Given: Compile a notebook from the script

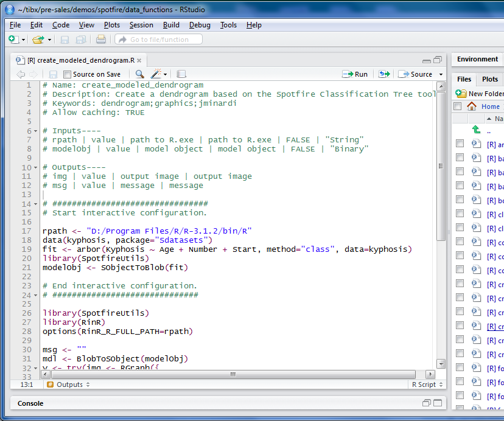Looking at the screenshot, I should click(181, 74).
